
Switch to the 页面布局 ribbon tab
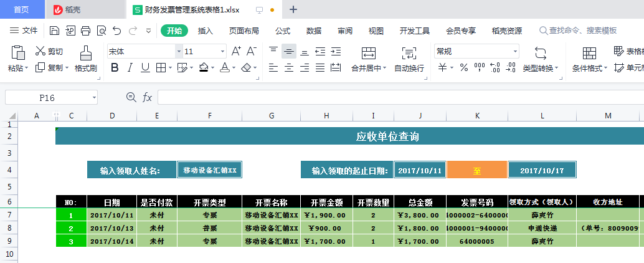coord(244,31)
